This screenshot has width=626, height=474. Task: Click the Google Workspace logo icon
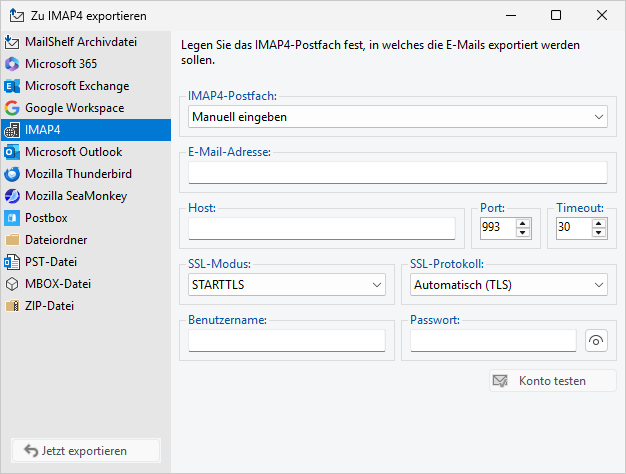tap(12, 108)
